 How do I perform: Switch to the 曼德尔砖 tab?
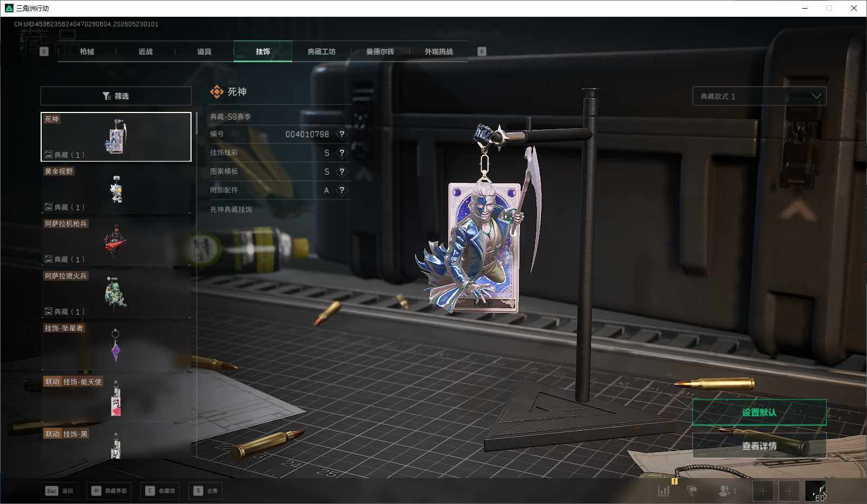point(380,51)
